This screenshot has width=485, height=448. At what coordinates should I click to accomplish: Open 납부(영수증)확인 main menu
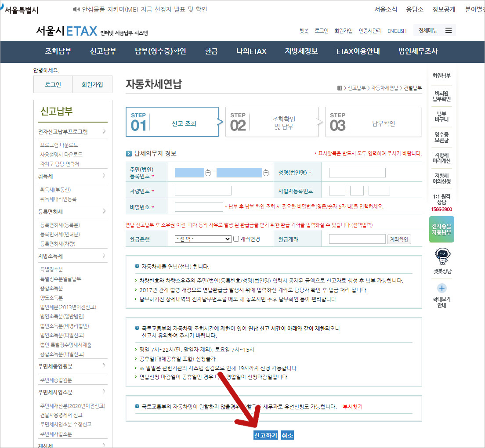pos(160,51)
